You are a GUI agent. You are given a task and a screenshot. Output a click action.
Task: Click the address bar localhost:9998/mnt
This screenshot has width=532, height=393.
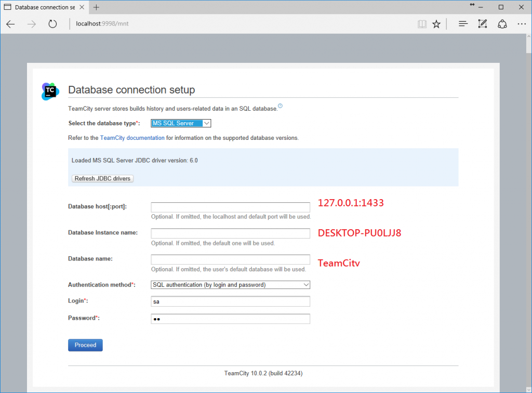point(102,24)
